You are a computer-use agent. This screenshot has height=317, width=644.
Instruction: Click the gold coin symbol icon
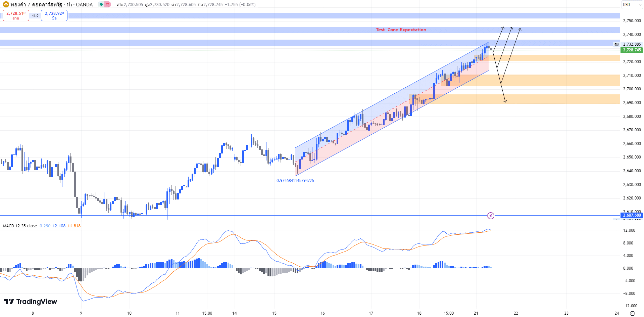[5, 4]
